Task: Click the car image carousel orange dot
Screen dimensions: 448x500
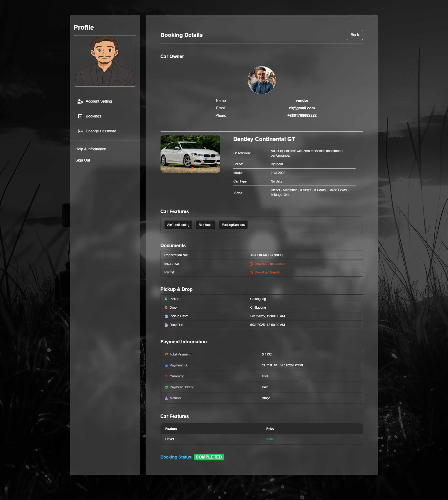Action: 192,168
